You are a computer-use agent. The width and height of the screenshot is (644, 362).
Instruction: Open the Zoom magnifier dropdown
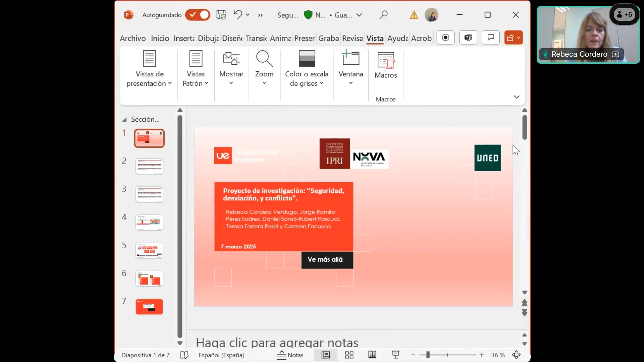(x=264, y=68)
